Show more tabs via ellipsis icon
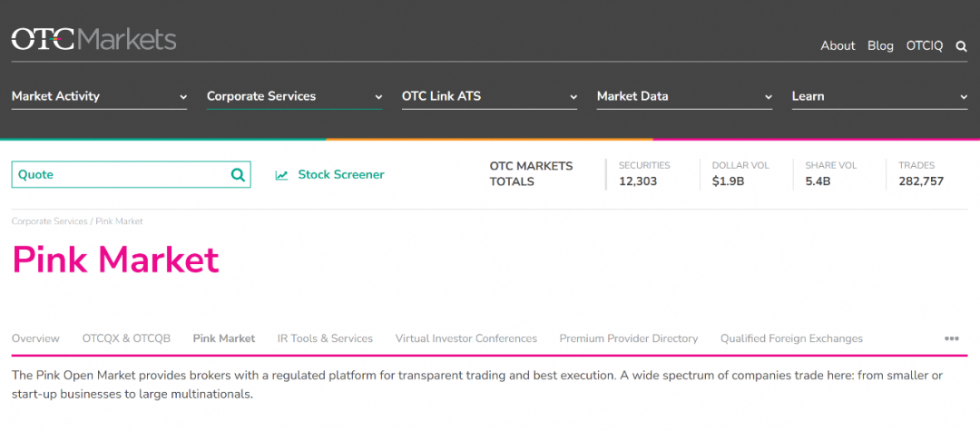The height and width of the screenshot is (431, 980). click(951, 338)
